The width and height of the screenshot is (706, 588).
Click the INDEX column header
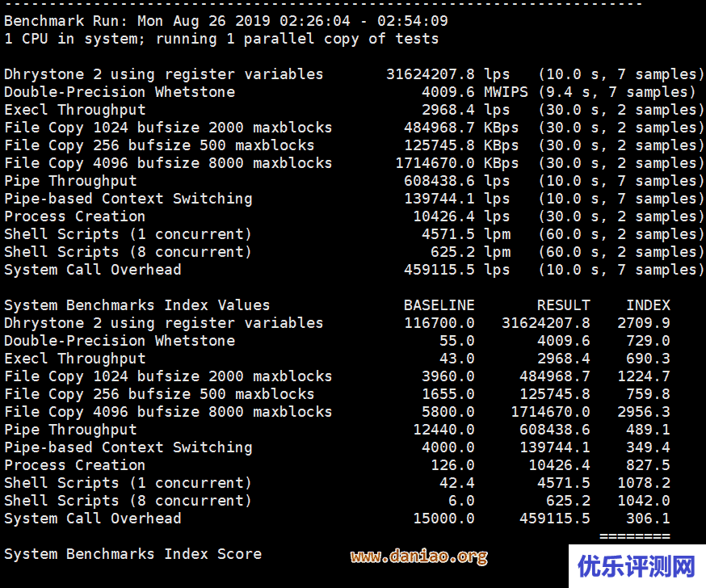click(648, 305)
